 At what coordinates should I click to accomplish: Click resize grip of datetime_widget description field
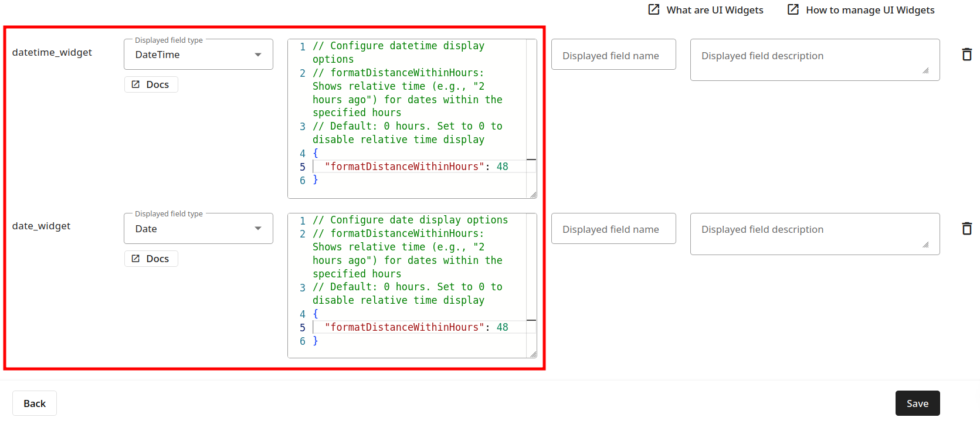pos(925,71)
